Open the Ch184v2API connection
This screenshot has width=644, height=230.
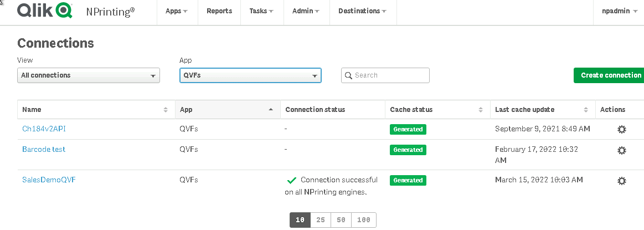point(44,129)
